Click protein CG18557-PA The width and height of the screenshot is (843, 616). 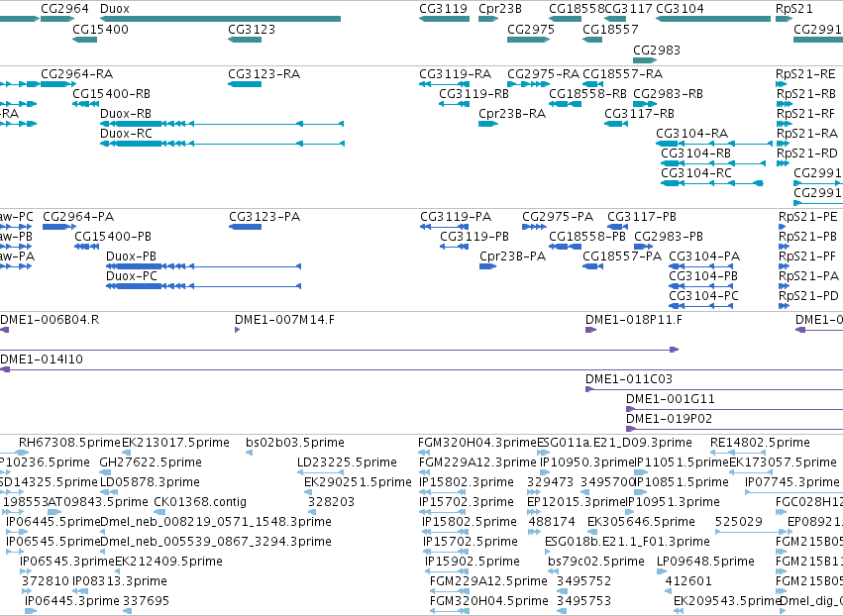tap(593, 266)
